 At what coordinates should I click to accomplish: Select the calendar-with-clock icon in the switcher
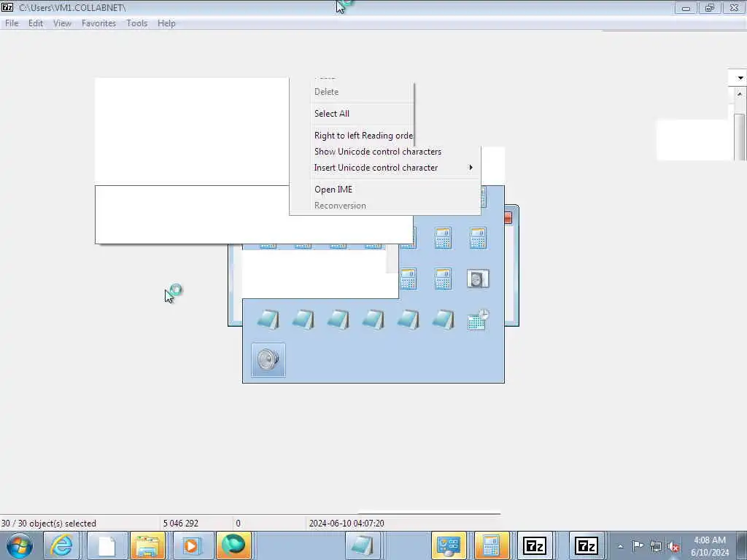coord(478,319)
